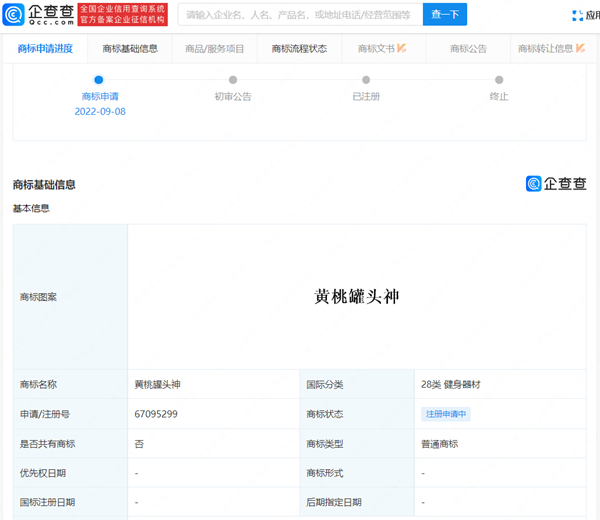Click the 商标图案 row label
Viewport: 600px width, 520px height.
38,297
